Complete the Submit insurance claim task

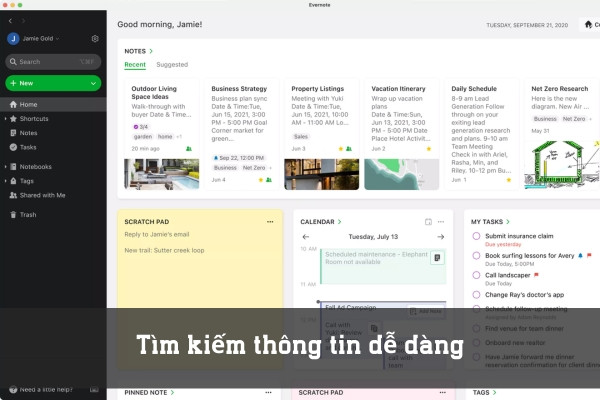(x=476, y=236)
